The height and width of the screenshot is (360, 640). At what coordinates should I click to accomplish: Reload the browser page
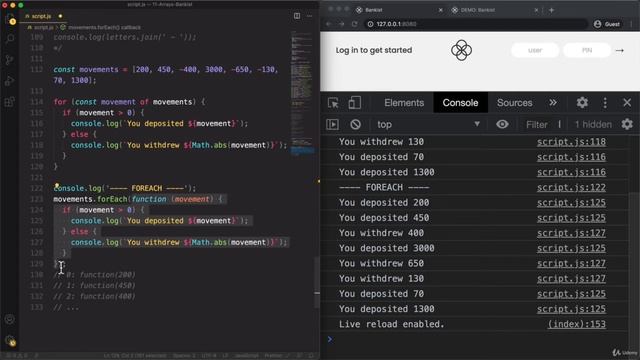tap(354, 24)
